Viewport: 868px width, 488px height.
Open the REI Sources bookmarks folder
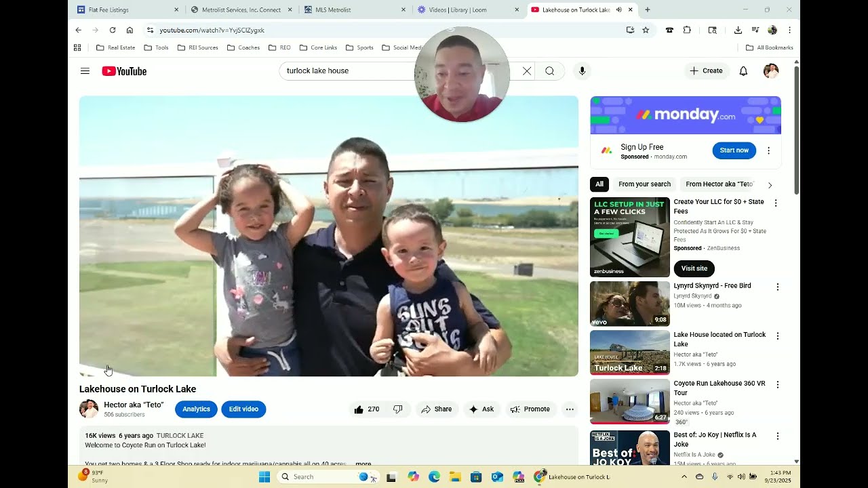(198, 47)
